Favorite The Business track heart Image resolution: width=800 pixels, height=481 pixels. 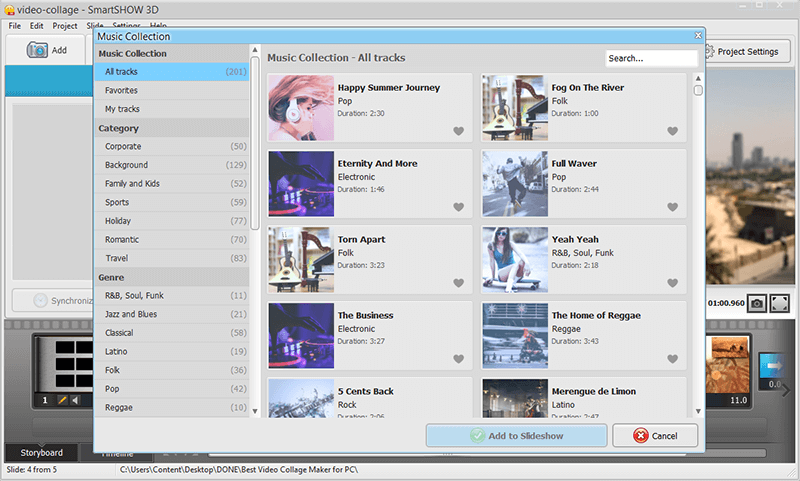459,359
